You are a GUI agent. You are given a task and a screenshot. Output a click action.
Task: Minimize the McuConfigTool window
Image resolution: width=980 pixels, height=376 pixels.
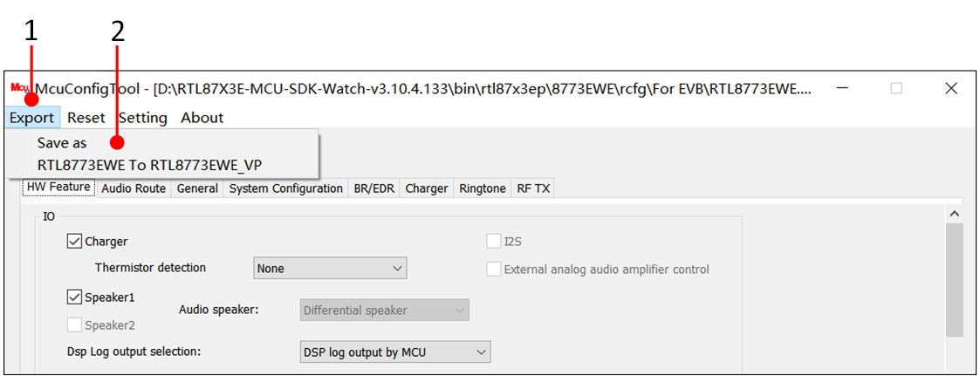click(841, 88)
